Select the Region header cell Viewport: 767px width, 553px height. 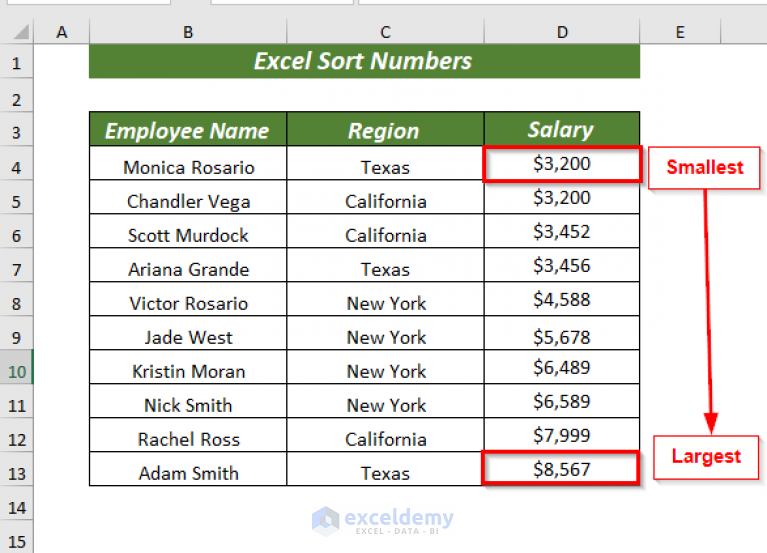click(385, 130)
